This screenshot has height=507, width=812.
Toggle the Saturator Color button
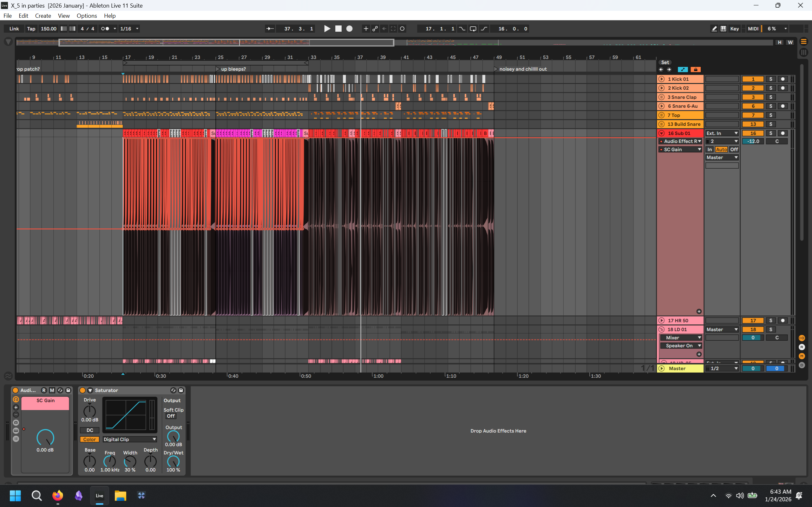pyautogui.click(x=89, y=439)
